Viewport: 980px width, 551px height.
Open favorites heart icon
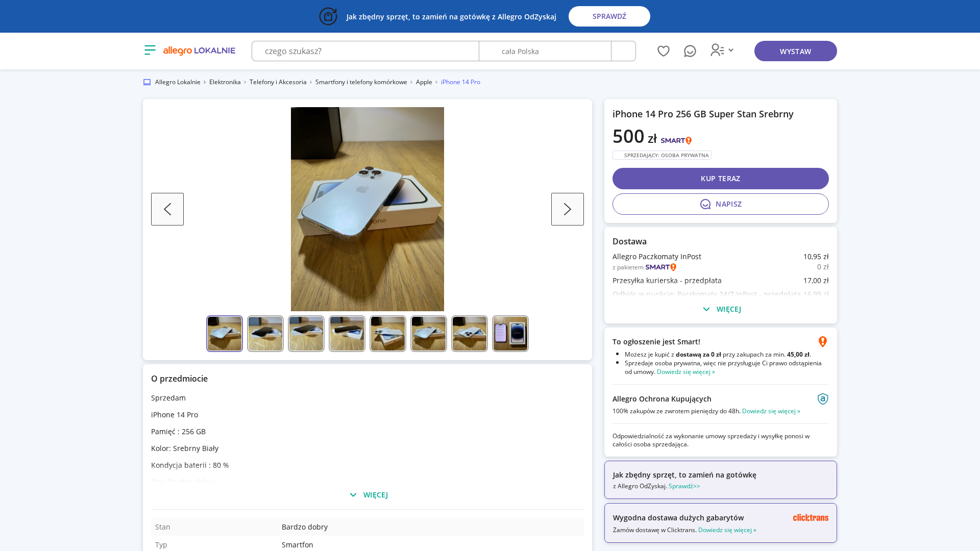(x=664, y=51)
